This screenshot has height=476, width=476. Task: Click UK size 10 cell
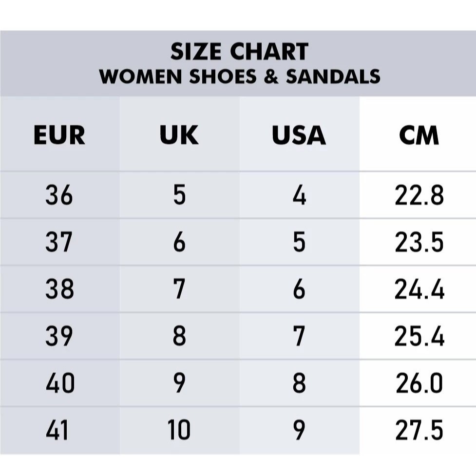pos(179,431)
